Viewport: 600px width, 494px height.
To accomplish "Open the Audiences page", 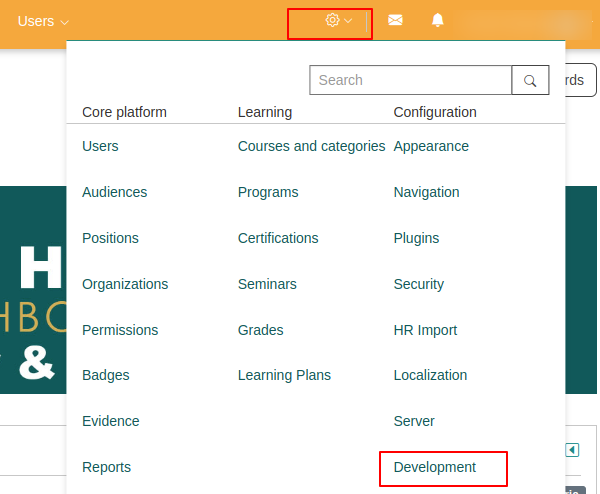I will pos(114,192).
